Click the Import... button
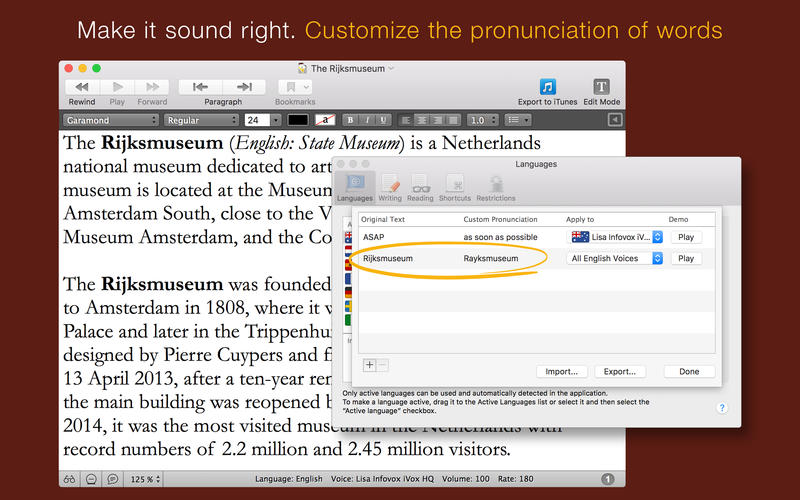The width and height of the screenshot is (800, 500). (x=561, y=372)
